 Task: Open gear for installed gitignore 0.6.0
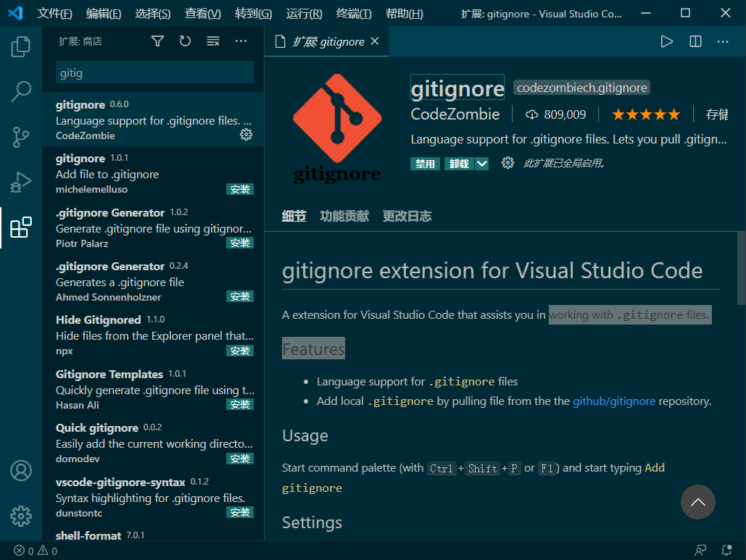[x=246, y=135]
